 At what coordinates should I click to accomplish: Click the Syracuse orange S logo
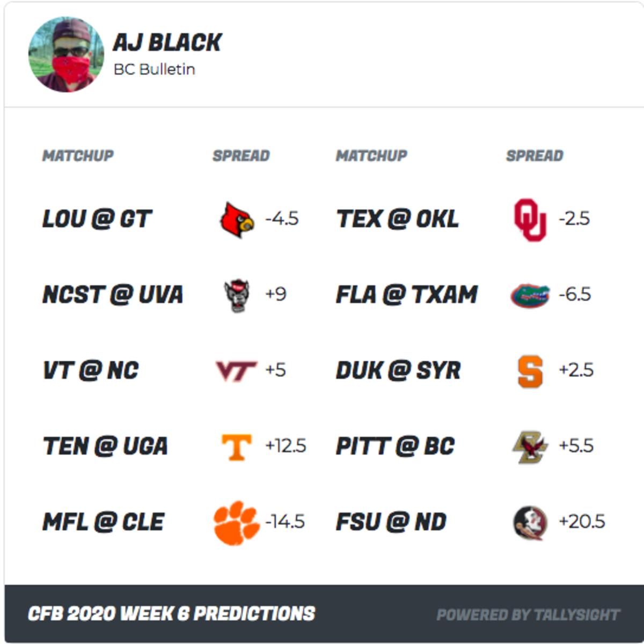point(530,371)
